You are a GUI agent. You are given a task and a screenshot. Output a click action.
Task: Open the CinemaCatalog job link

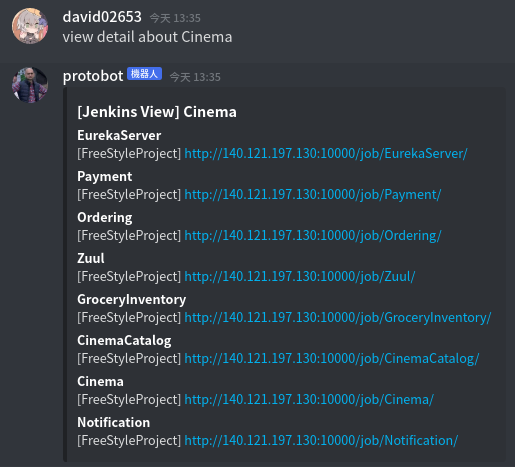(x=332, y=359)
